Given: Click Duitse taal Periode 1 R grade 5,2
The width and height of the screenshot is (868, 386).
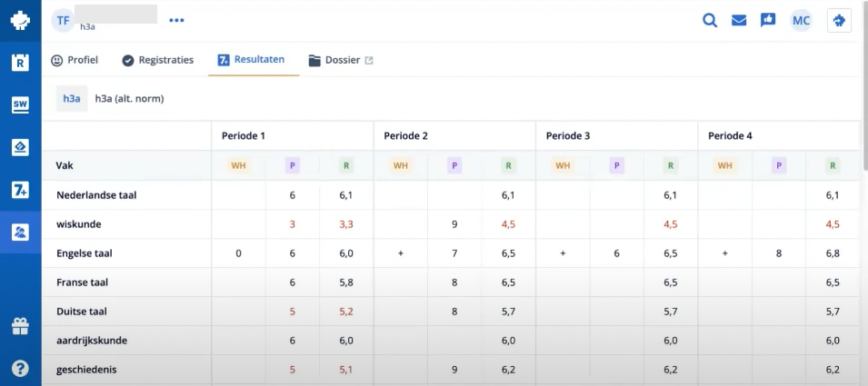Looking at the screenshot, I should (x=346, y=312).
